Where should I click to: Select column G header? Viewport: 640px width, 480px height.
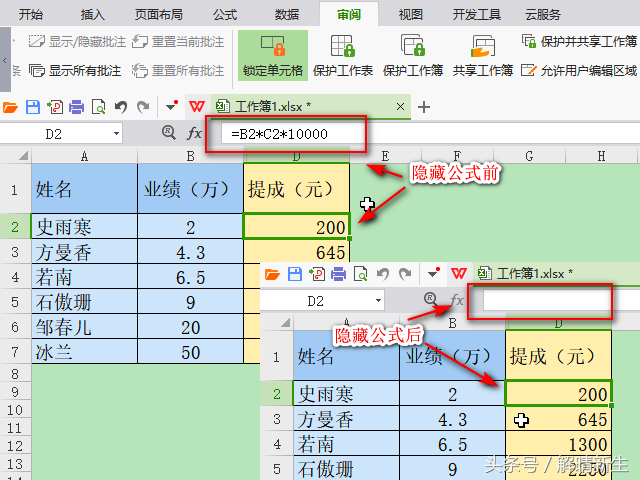coord(529,156)
